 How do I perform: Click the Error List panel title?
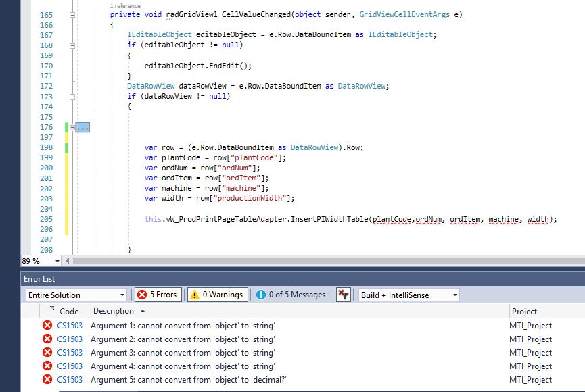(39, 279)
